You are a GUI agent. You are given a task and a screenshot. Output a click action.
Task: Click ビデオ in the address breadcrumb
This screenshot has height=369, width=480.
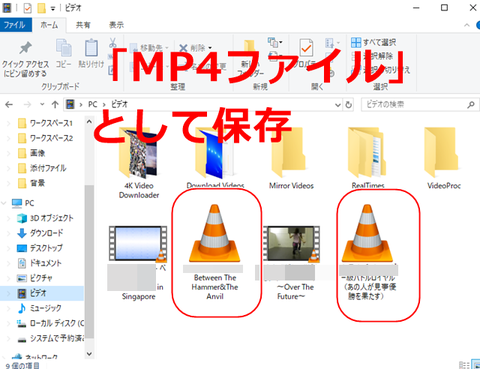119,104
